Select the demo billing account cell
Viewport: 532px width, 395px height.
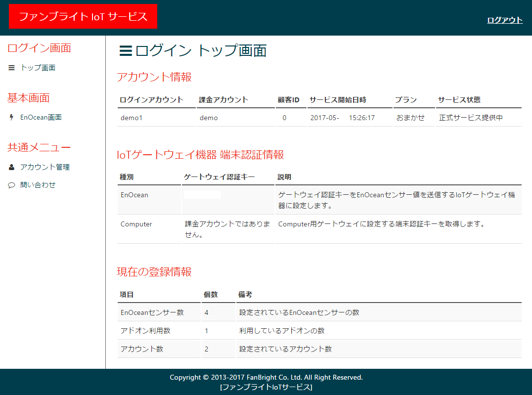point(209,118)
